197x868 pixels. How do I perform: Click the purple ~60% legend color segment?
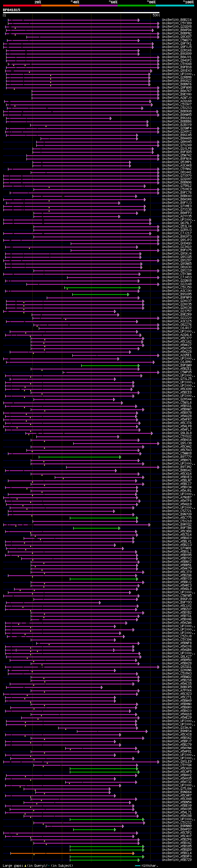(99, 6)
